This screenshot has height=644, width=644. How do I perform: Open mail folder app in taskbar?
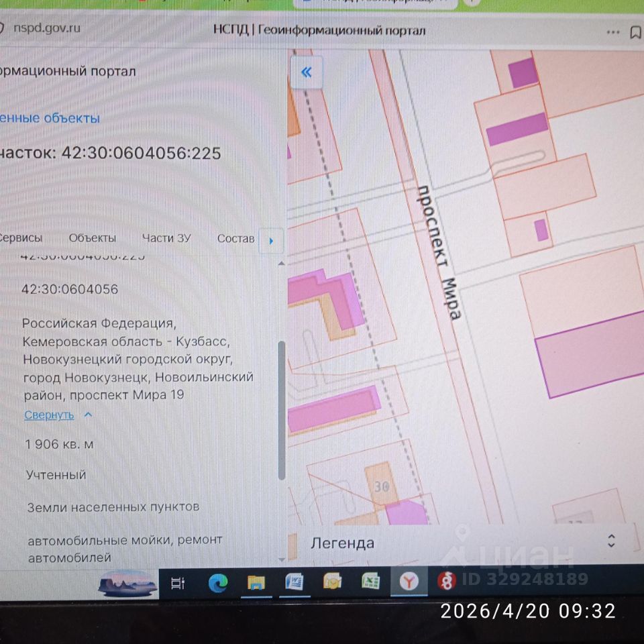coord(333,582)
